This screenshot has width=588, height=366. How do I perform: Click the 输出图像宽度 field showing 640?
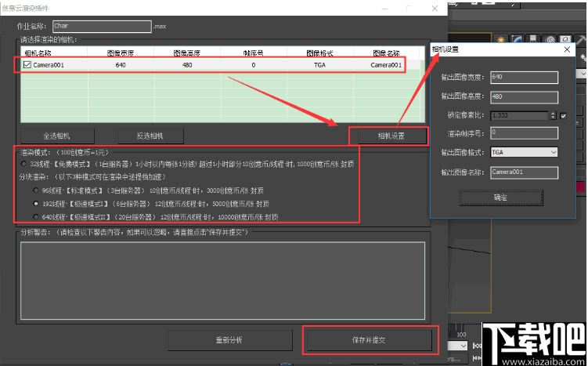click(524, 78)
